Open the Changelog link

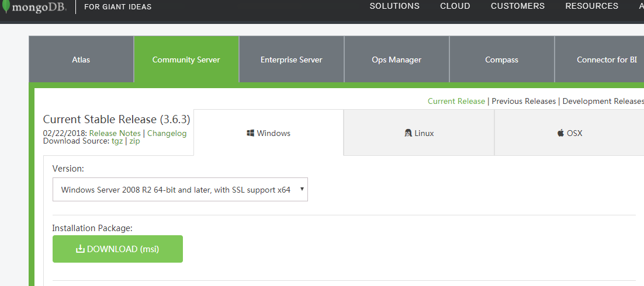pos(167,133)
